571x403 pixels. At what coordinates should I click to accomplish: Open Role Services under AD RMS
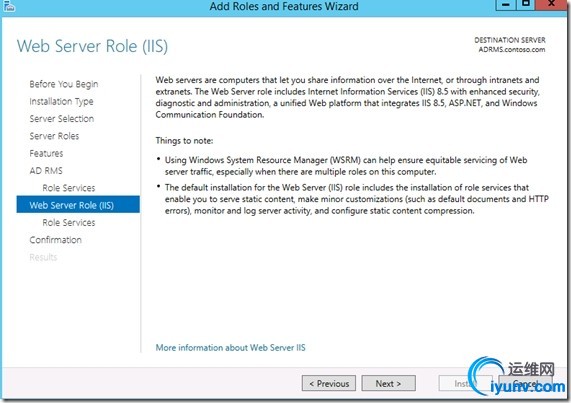69,188
